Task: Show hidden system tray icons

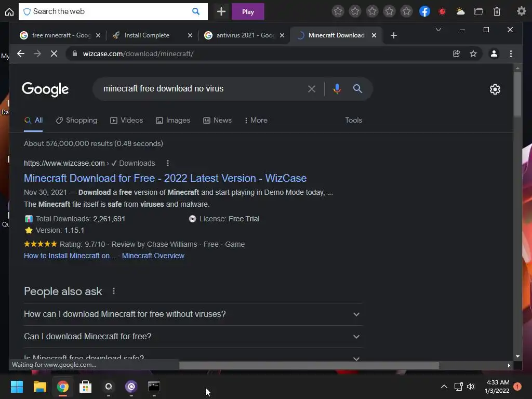Action: pos(444,387)
